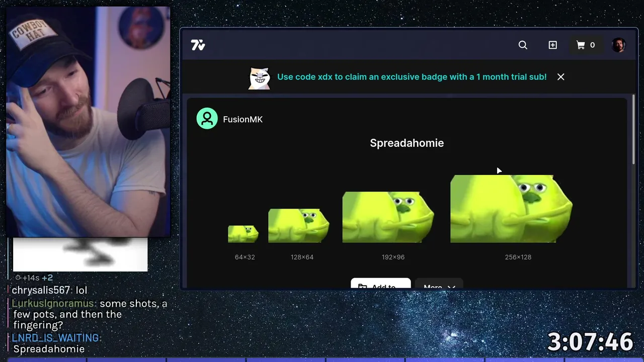Open the shopping cart
The height and width of the screenshot is (362, 644).
[x=586, y=45]
